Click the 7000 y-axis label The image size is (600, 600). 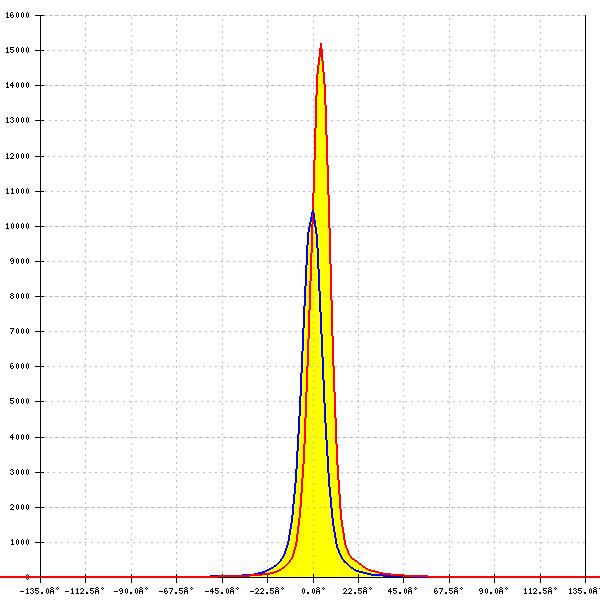(x=20, y=331)
